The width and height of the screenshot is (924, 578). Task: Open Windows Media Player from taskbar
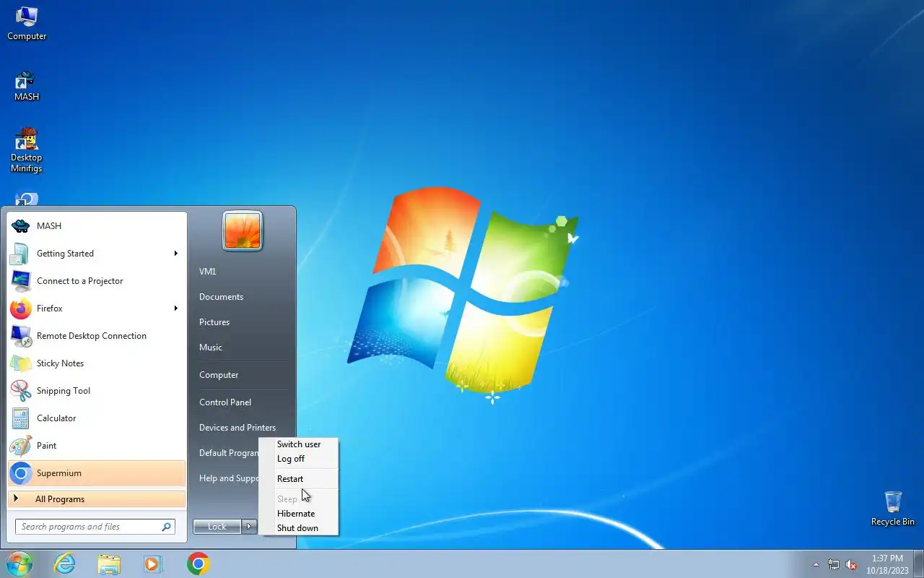tap(153, 564)
